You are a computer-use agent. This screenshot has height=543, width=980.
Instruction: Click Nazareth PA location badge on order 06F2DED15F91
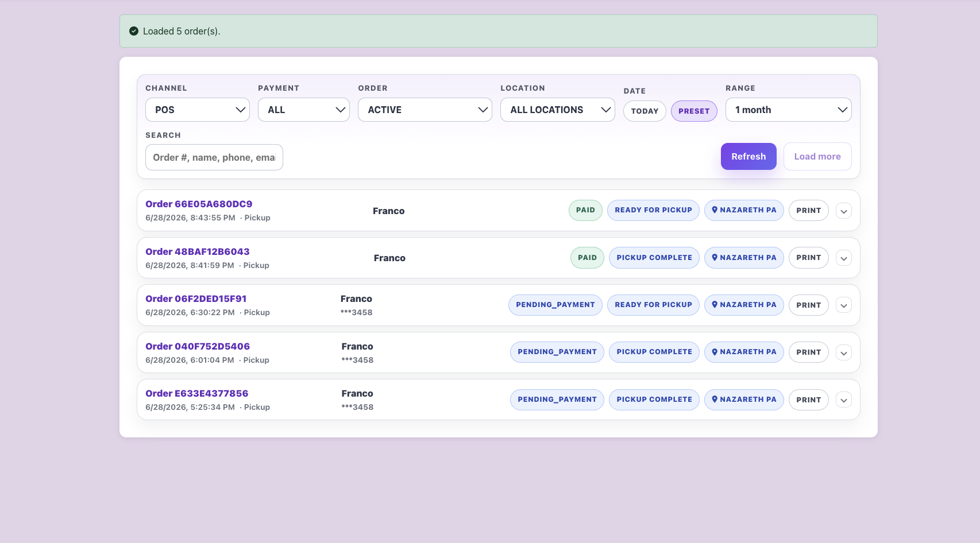(x=744, y=305)
